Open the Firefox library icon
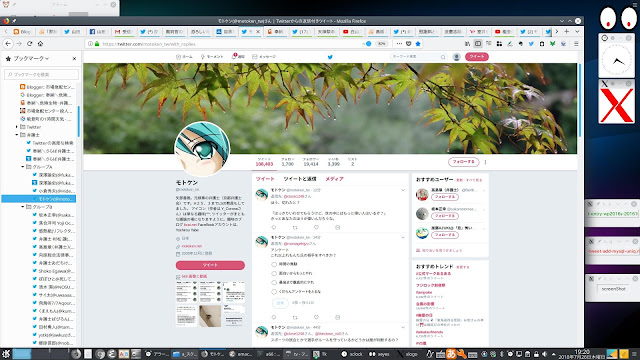Image resolution: width=640 pixels, height=360 pixels. pos(467,44)
